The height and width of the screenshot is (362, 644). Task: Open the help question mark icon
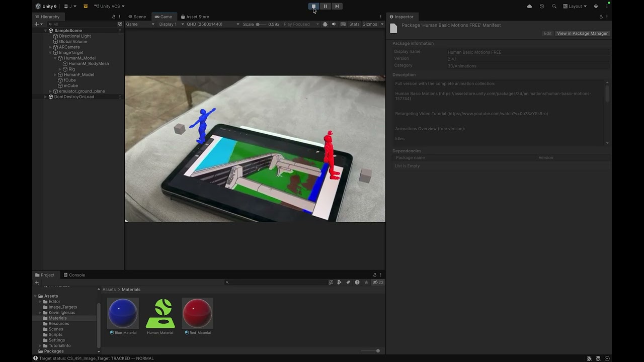(596, 6)
